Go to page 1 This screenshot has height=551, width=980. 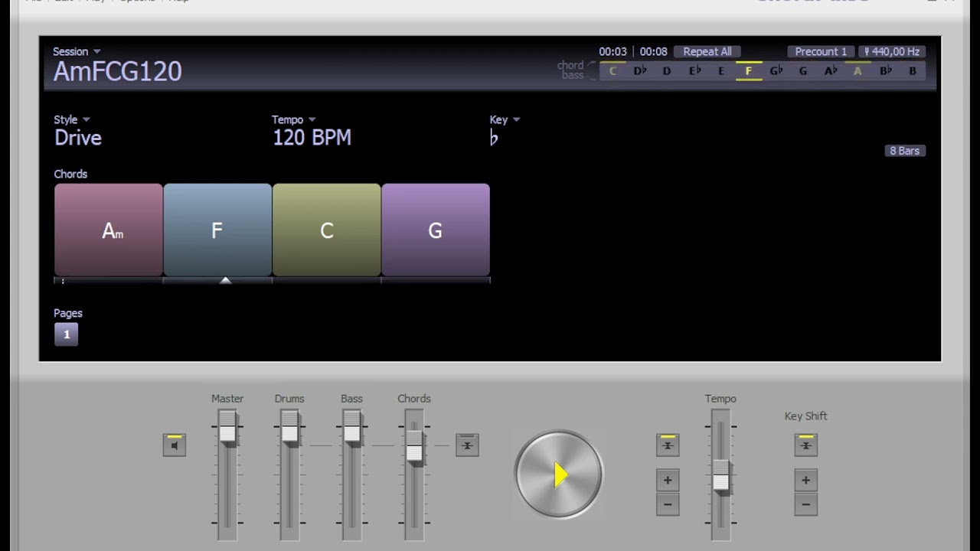tap(67, 334)
